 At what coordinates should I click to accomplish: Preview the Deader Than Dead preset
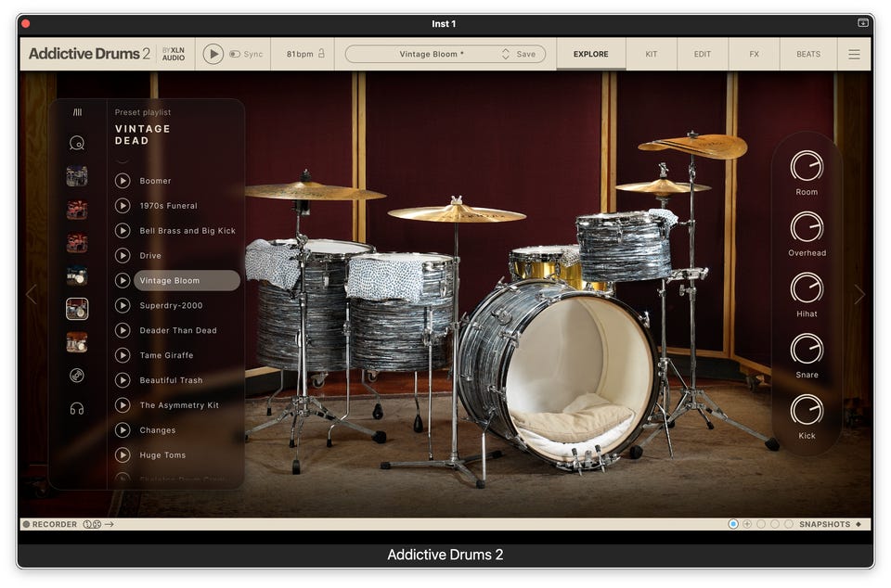point(123,330)
